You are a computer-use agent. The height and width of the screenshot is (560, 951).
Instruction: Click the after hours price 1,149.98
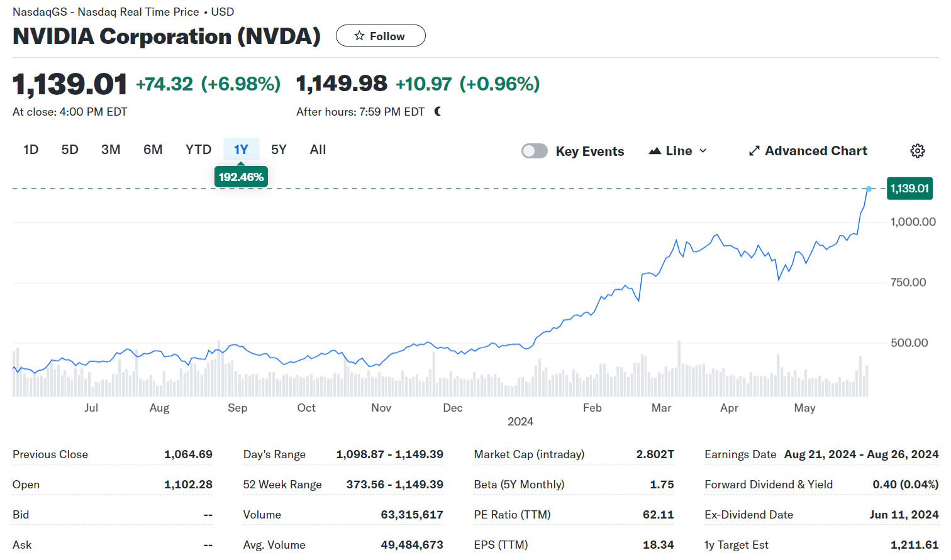pyautogui.click(x=342, y=84)
